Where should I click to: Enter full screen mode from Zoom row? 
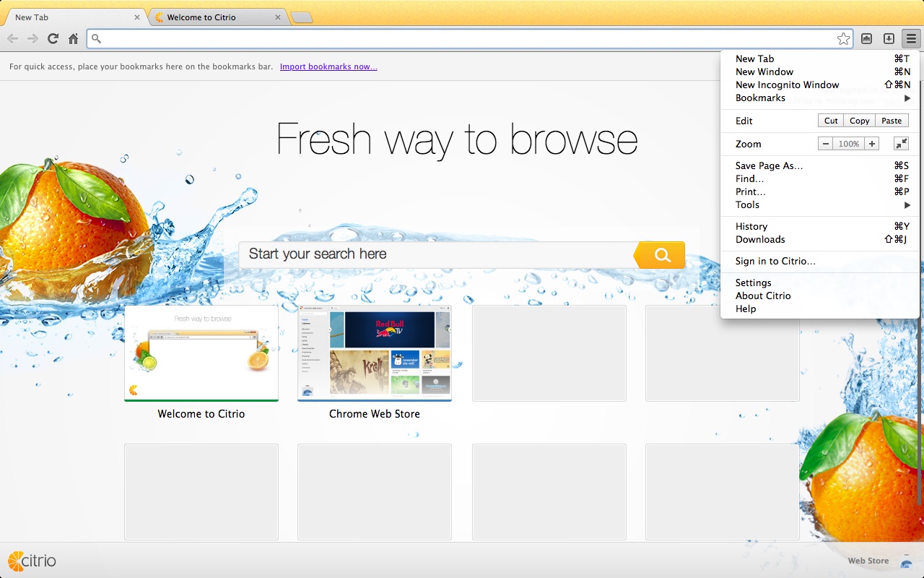pyautogui.click(x=901, y=144)
